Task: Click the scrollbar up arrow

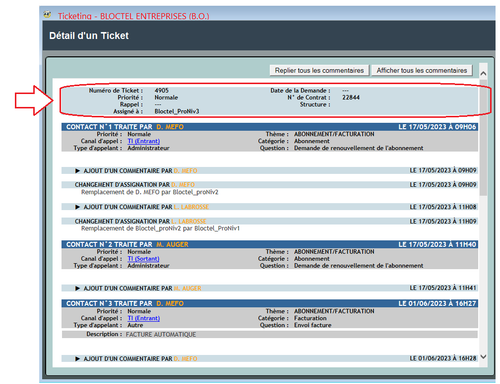Action: click(x=483, y=73)
